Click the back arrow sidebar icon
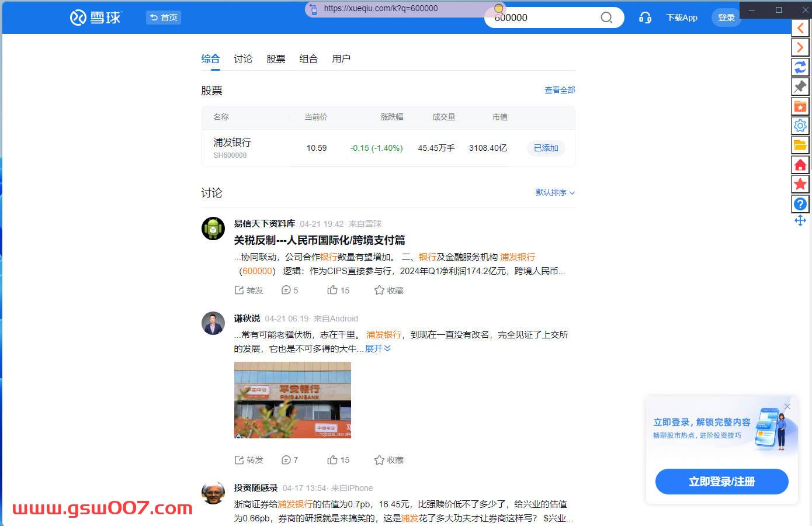This screenshot has height=526, width=812. point(800,27)
